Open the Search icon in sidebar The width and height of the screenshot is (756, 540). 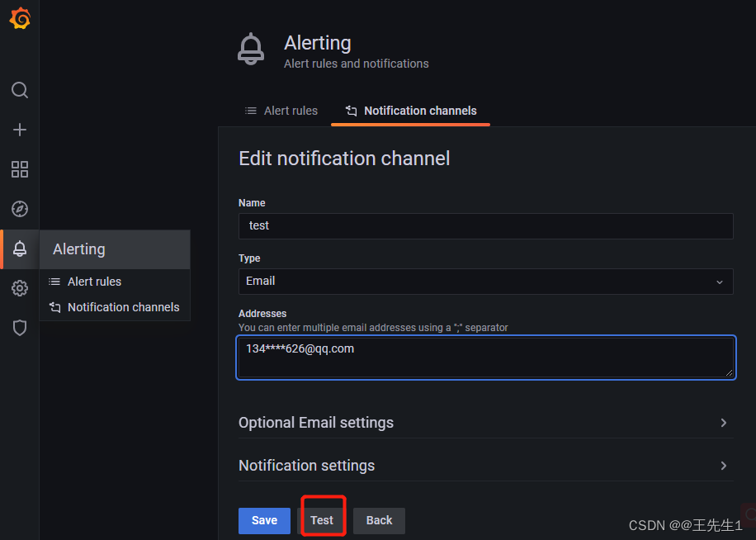pyautogui.click(x=19, y=90)
